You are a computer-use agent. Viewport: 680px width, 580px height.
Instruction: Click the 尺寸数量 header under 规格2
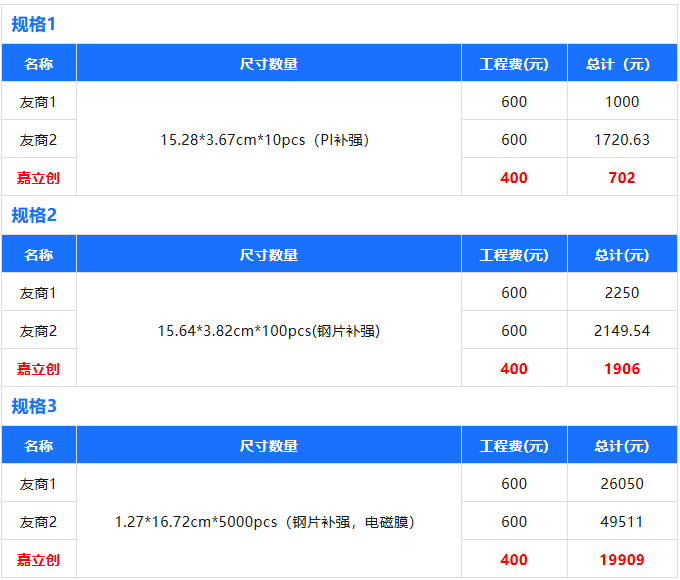point(269,255)
